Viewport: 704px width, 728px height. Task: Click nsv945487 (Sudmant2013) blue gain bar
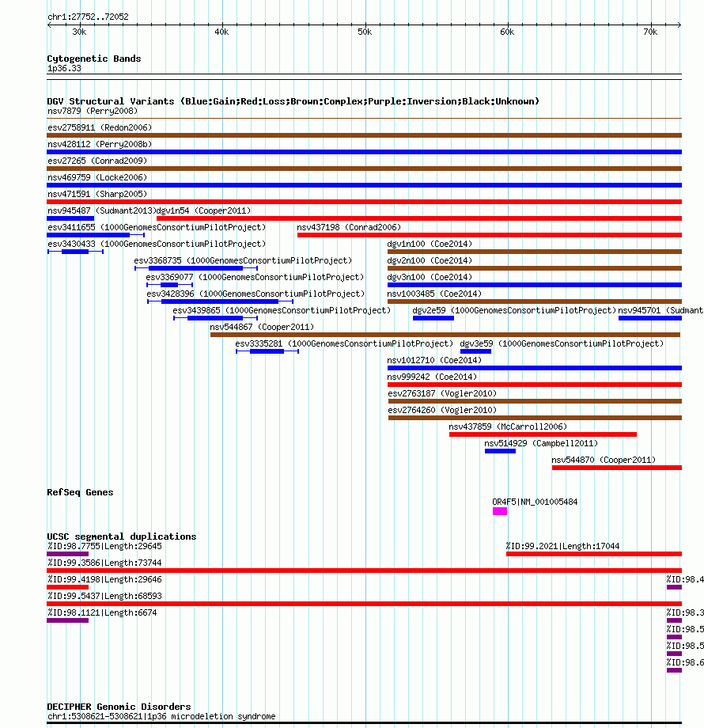pyautogui.click(x=70, y=218)
